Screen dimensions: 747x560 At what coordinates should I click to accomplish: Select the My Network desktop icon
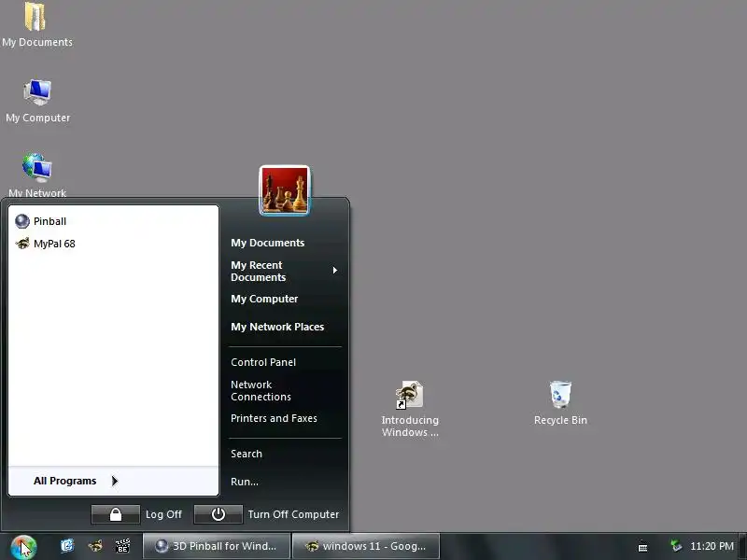37,175
